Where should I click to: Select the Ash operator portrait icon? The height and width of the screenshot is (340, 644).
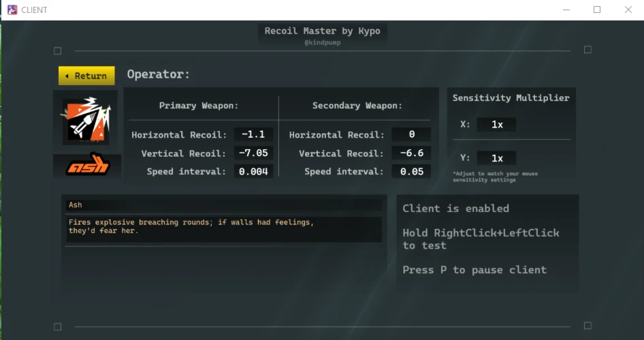(x=86, y=119)
